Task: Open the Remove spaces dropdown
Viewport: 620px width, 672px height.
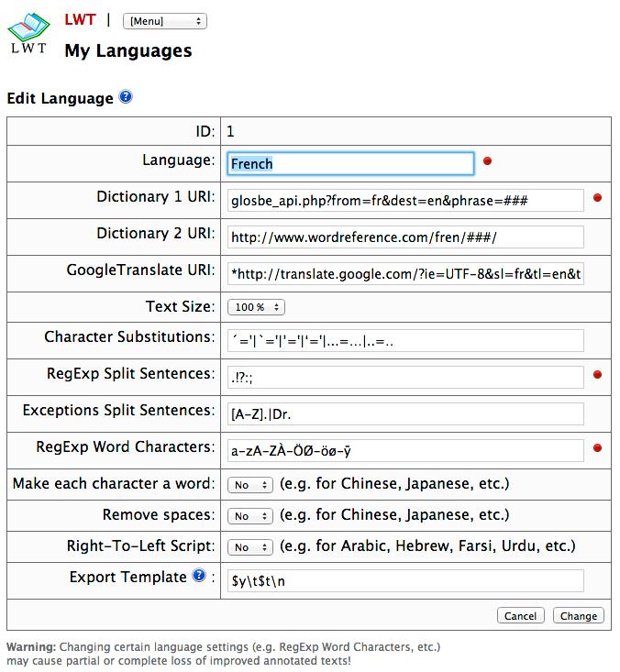Action: click(x=251, y=516)
